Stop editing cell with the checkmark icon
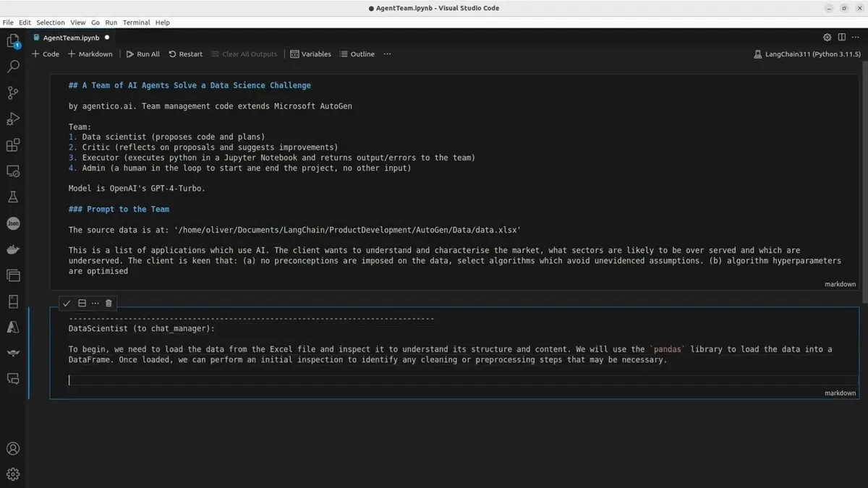 [67, 303]
